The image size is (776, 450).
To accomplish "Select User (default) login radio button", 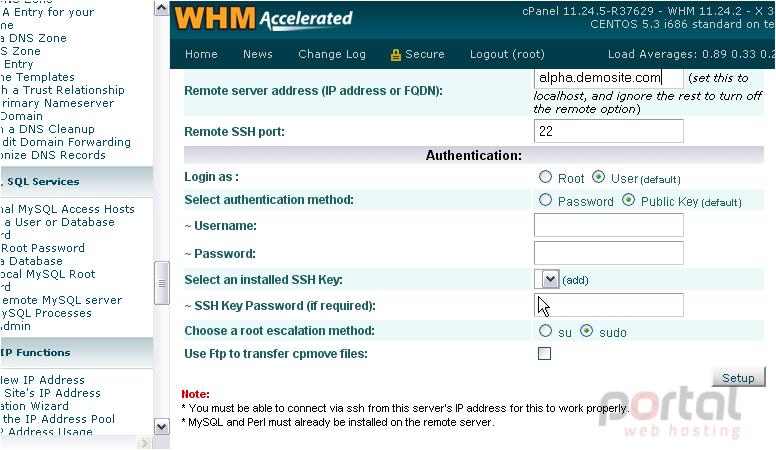I will click(x=598, y=177).
